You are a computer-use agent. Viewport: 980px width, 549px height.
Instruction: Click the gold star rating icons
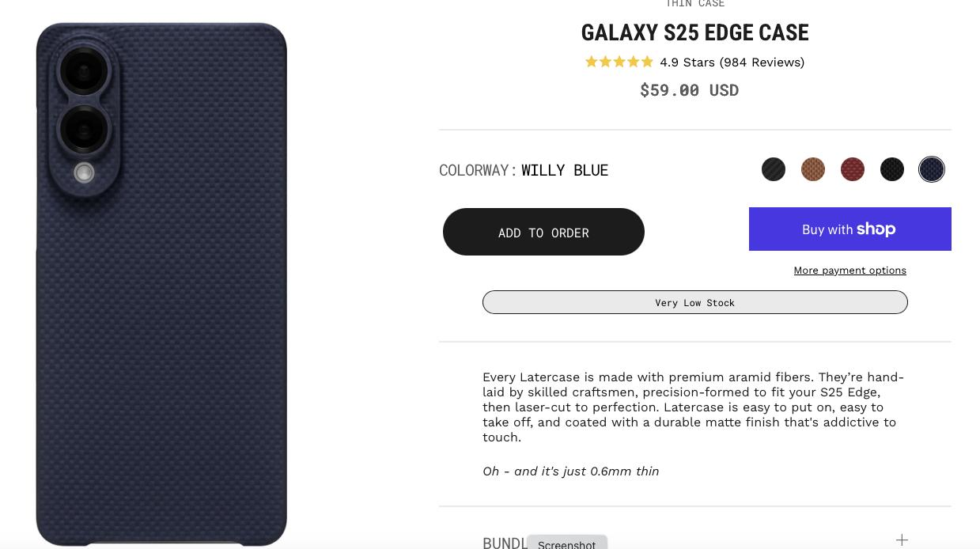[x=619, y=62]
